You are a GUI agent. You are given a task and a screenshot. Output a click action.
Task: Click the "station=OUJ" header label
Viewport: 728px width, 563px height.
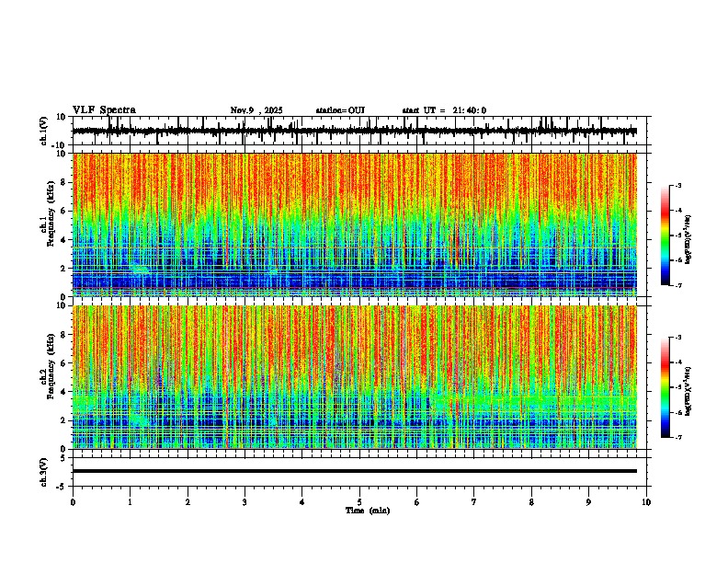point(340,110)
